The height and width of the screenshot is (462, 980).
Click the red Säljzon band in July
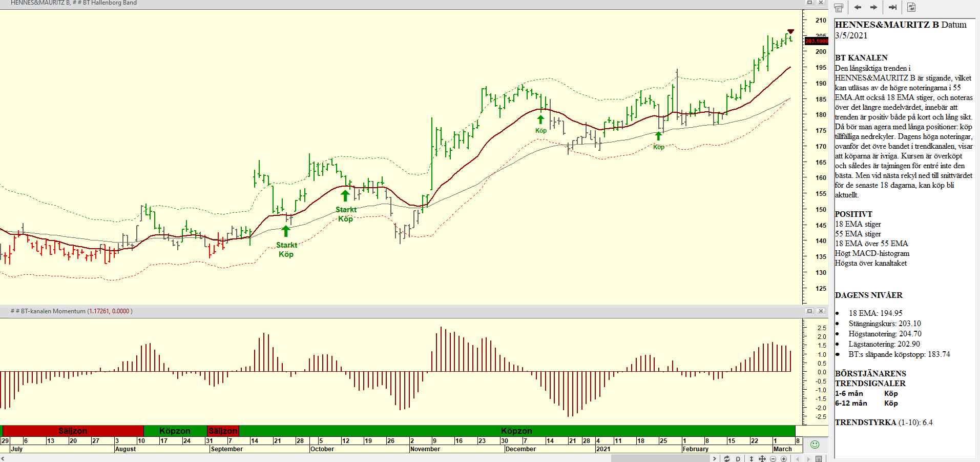(73, 431)
